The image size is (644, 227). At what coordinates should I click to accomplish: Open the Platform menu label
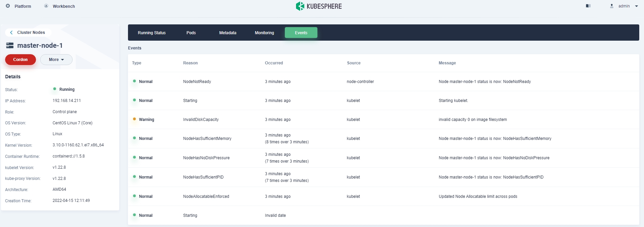23,6
